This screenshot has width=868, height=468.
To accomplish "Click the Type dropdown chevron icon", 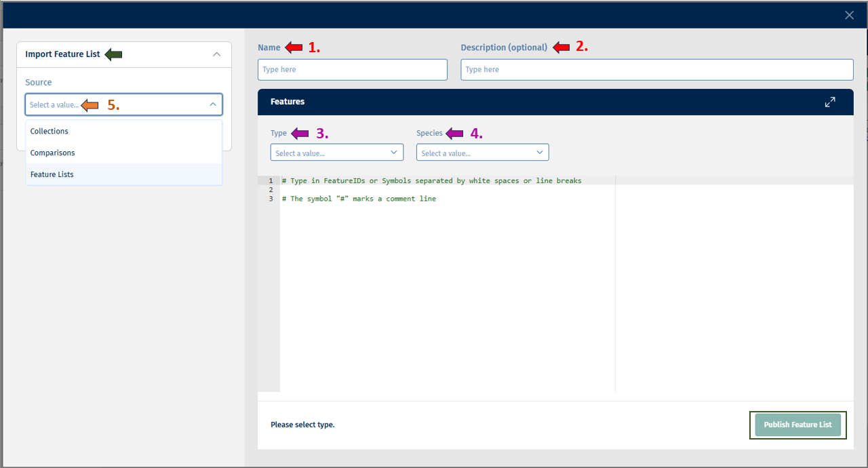I will [x=394, y=152].
